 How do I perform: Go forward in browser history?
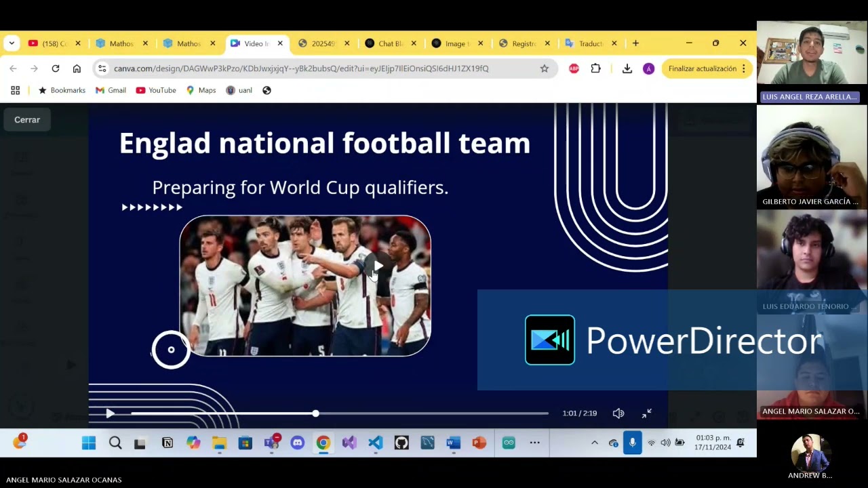34,68
